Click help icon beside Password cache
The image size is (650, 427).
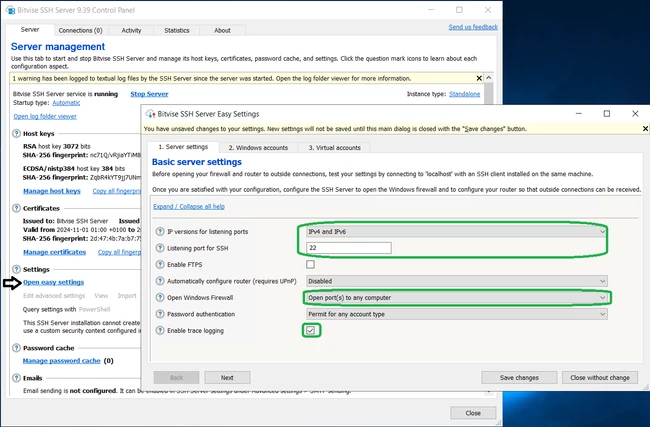coord(16,348)
